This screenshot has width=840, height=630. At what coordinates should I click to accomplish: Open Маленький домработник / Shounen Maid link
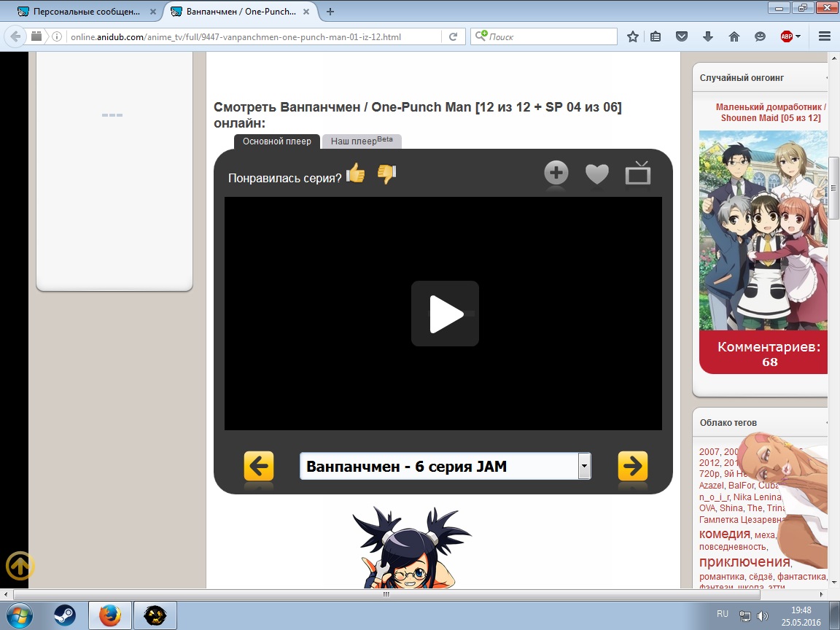(770, 112)
